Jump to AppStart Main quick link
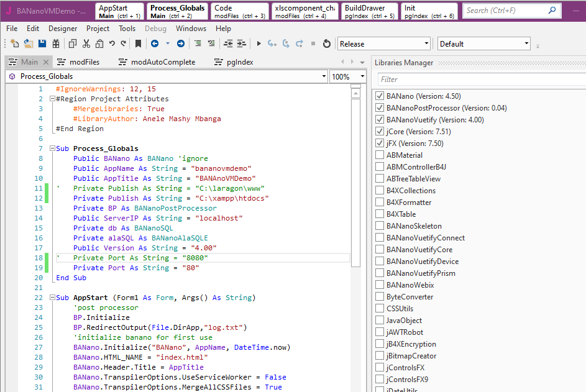The image size is (586, 392). [120, 12]
